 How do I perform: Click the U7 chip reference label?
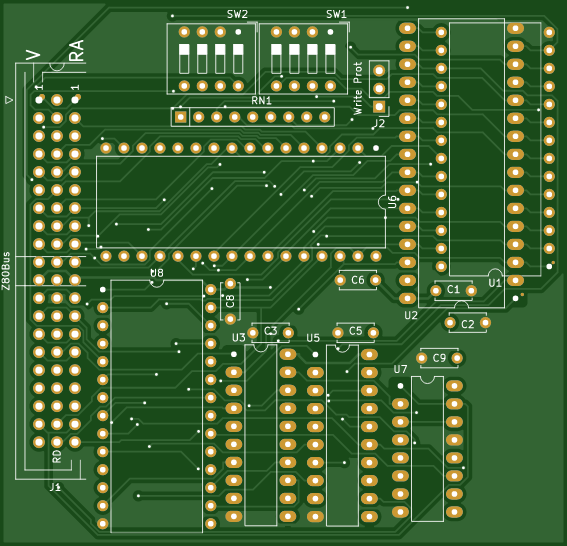[x=400, y=369]
